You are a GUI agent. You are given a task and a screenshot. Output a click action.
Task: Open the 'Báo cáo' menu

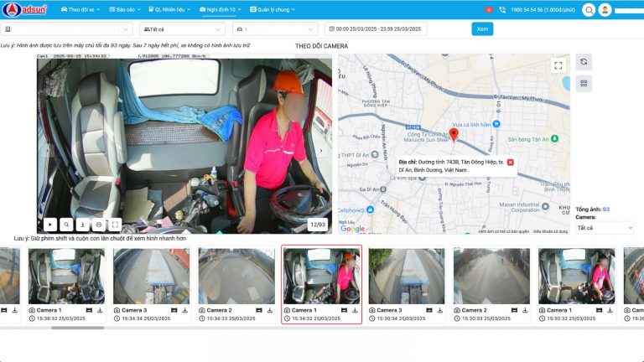(x=127, y=10)
